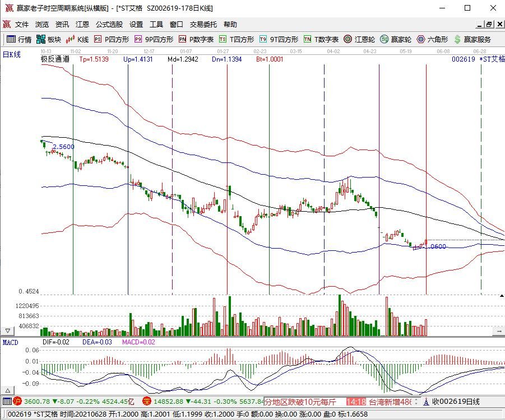Image resolution: width=505 pixels, height=420 pixels.
Task: Open the 工具 menu
Action: point(156,25)
